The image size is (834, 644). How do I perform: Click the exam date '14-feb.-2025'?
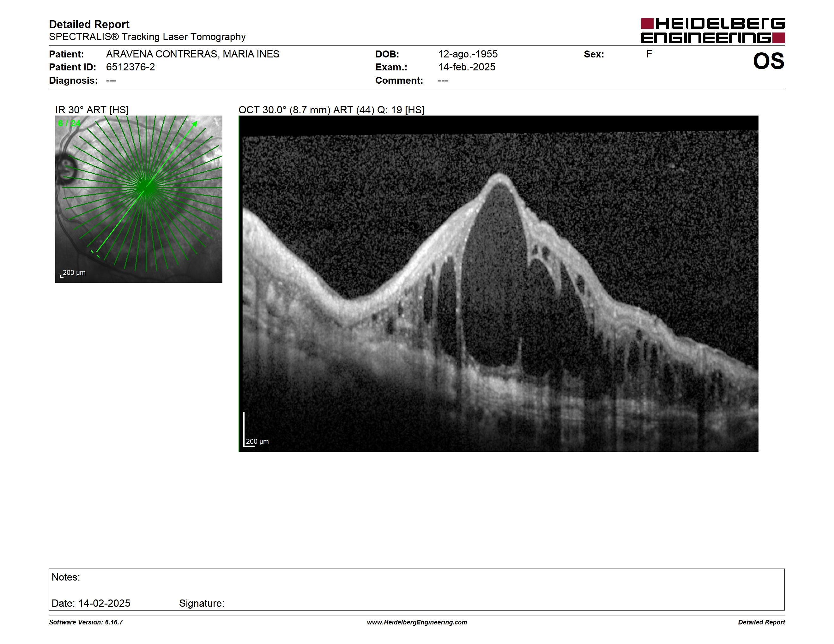coord(467,67)
